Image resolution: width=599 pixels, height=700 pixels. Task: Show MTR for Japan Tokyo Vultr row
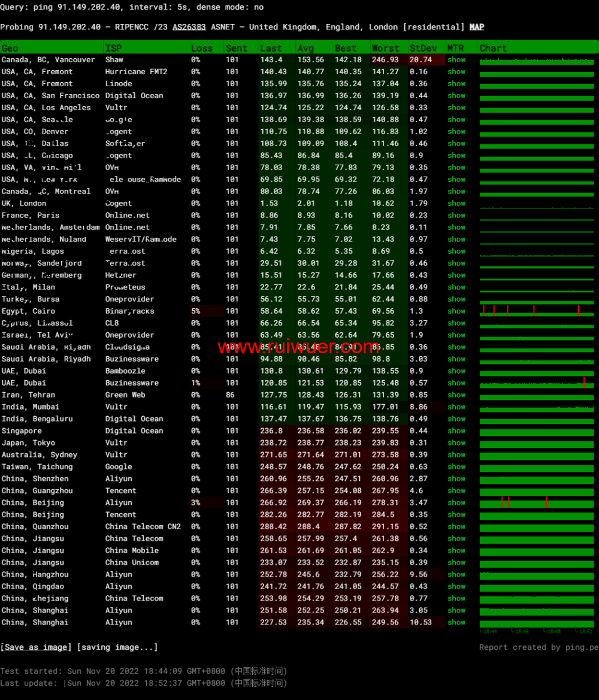[456, 443]
